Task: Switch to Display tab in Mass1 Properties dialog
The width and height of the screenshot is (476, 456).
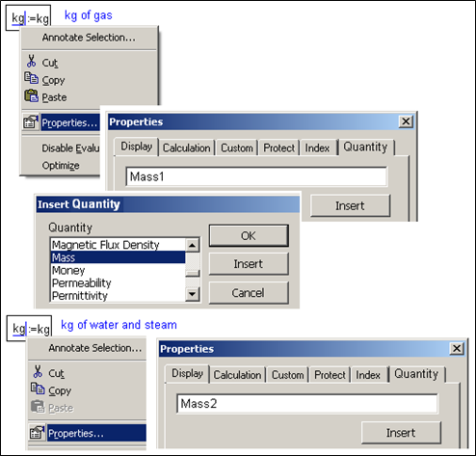Action: point(137,147)
